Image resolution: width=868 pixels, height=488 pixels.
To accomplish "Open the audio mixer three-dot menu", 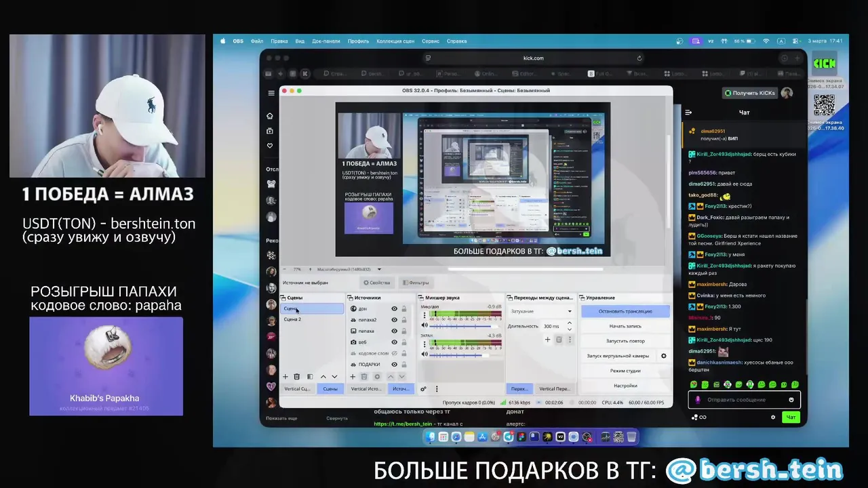I will click(437, 389).
